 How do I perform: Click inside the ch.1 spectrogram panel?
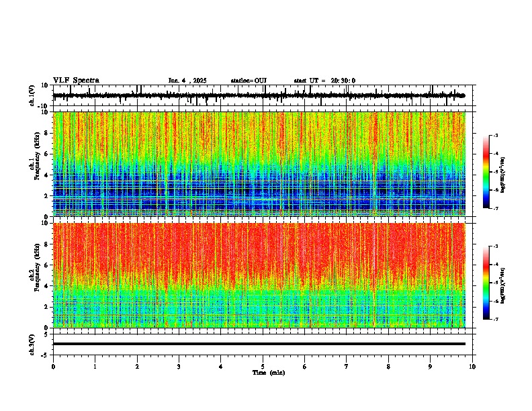tap(259, 164)
